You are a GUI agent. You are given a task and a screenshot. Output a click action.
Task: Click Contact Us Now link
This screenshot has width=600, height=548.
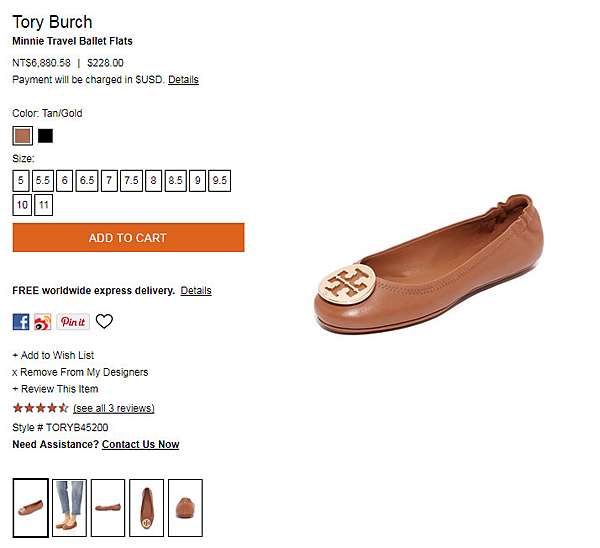point(140,444)
